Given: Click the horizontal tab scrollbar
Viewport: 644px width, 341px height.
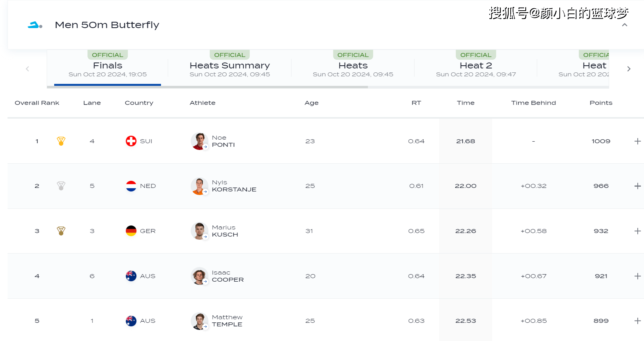Looking at the screenshot, I should (x=207, y=87).
